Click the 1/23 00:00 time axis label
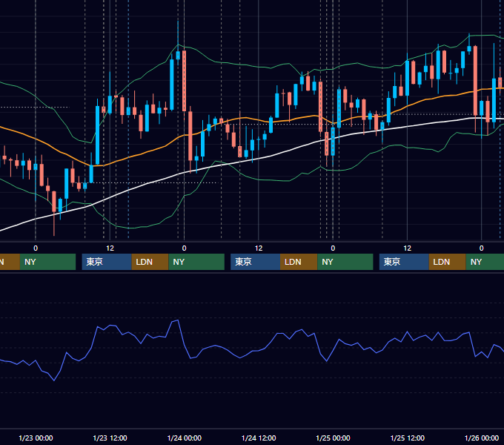504x445 pixels. (36, 438)
